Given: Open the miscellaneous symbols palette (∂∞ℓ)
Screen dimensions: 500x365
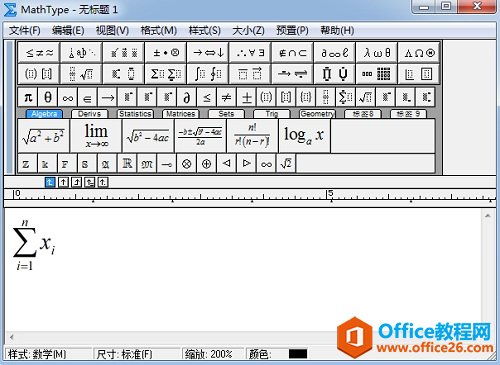Looking at the screenshot, I should point(334,53).
